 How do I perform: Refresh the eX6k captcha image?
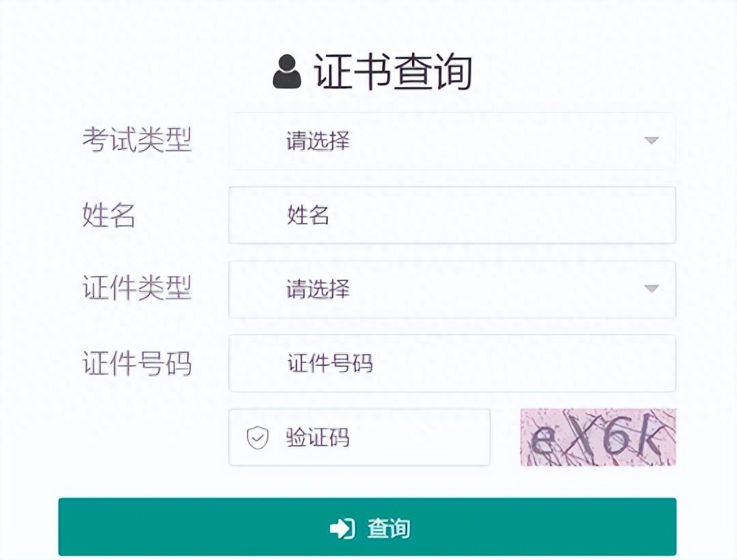coord(598,437)
